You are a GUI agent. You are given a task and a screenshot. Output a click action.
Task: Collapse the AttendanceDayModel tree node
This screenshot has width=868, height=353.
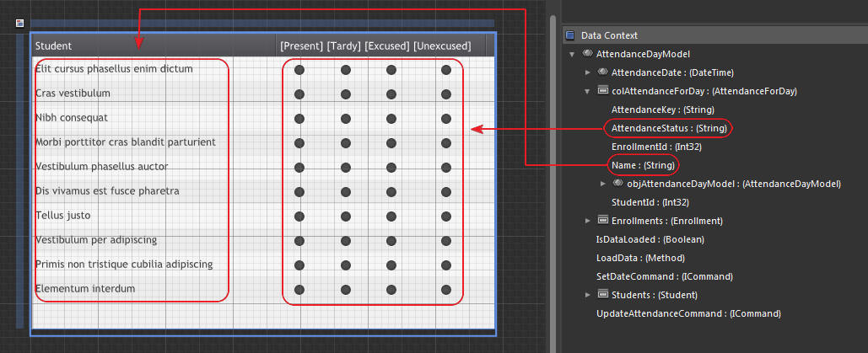tap(572, 54)
